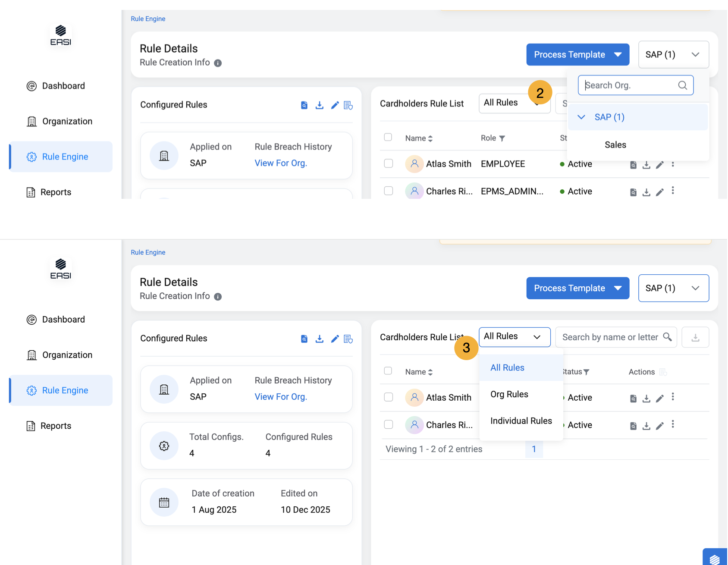
Task: Click the magnifier icon in Search Org. field
Action: (682, 85)
